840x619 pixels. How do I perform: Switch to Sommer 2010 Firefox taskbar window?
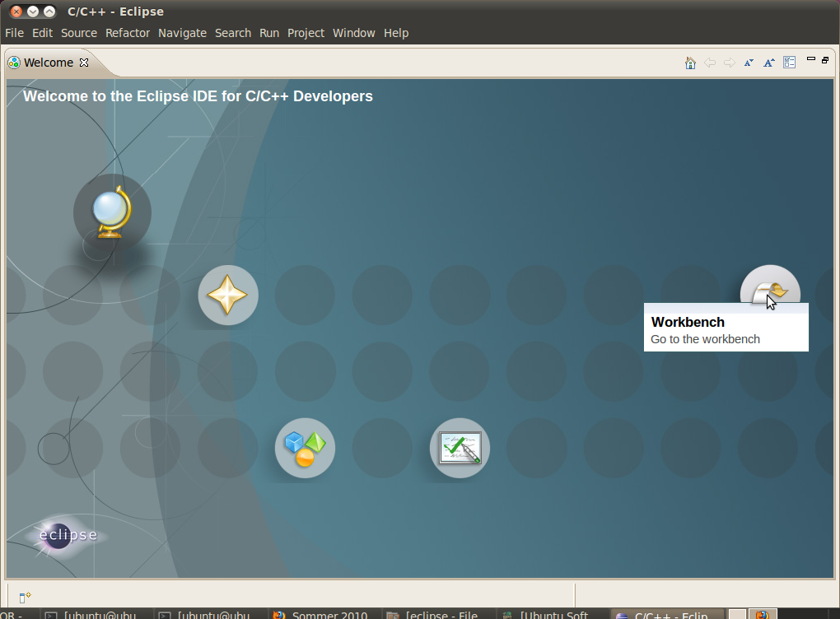click(321, 614)
